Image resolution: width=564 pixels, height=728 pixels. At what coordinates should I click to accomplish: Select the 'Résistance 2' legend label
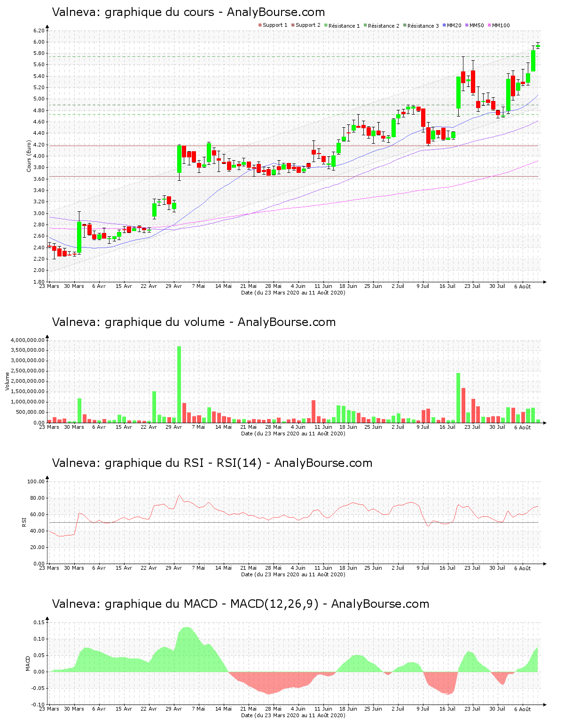[x=384, y=25]
